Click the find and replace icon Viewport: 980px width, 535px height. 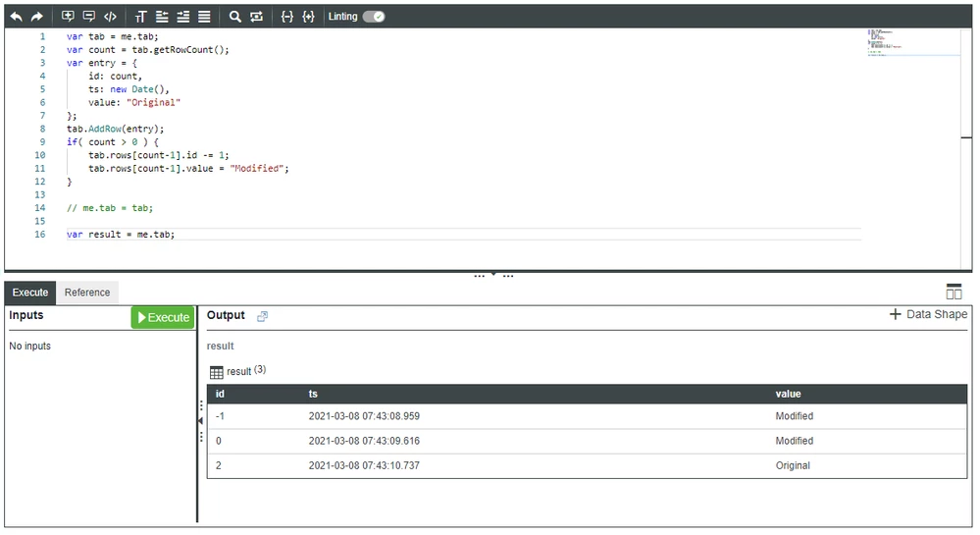click(256, 17)
